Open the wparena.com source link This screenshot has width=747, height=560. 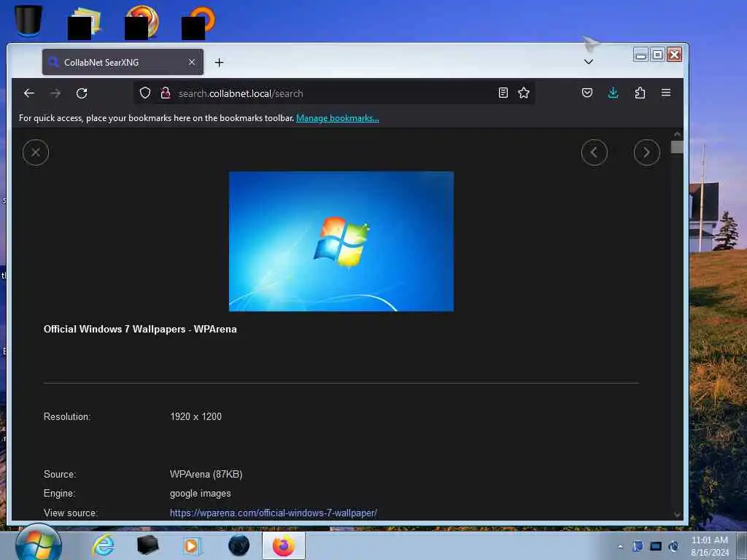click(274, 513)
